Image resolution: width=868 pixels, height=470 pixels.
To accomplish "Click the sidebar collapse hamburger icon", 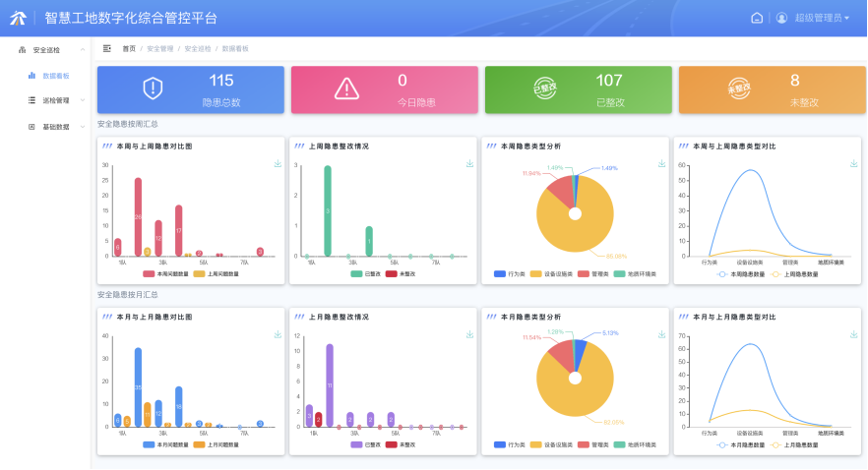I will (107, 48).
